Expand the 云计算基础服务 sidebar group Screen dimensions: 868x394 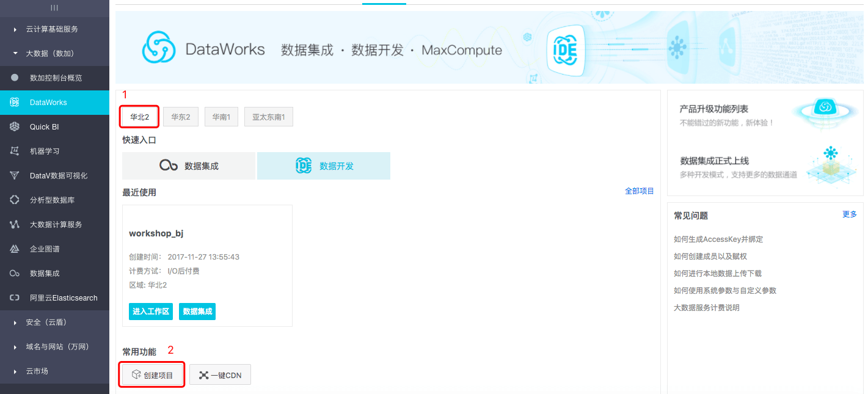[54, 29]
